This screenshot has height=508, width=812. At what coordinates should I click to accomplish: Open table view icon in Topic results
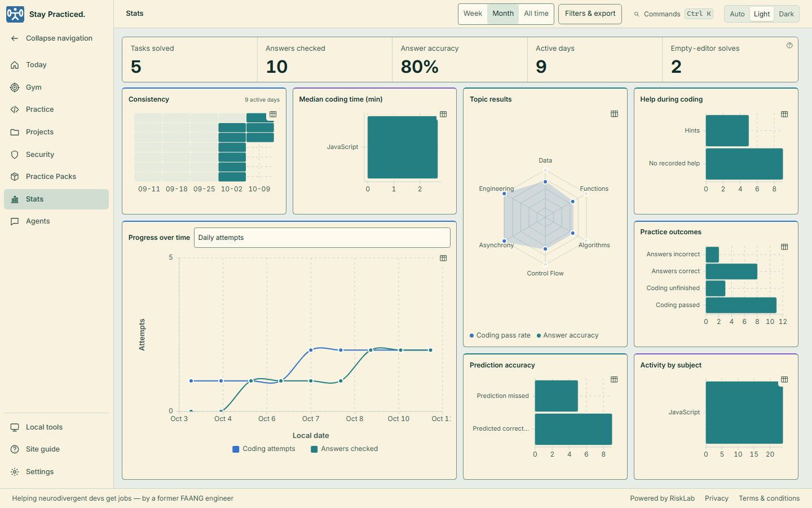point(614,114)
